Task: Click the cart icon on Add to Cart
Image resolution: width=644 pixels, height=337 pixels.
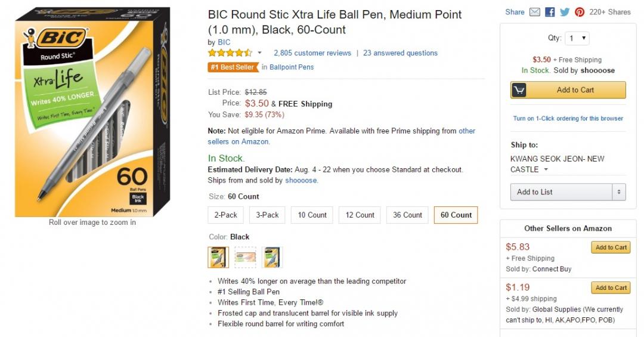Action: (519, 90)
